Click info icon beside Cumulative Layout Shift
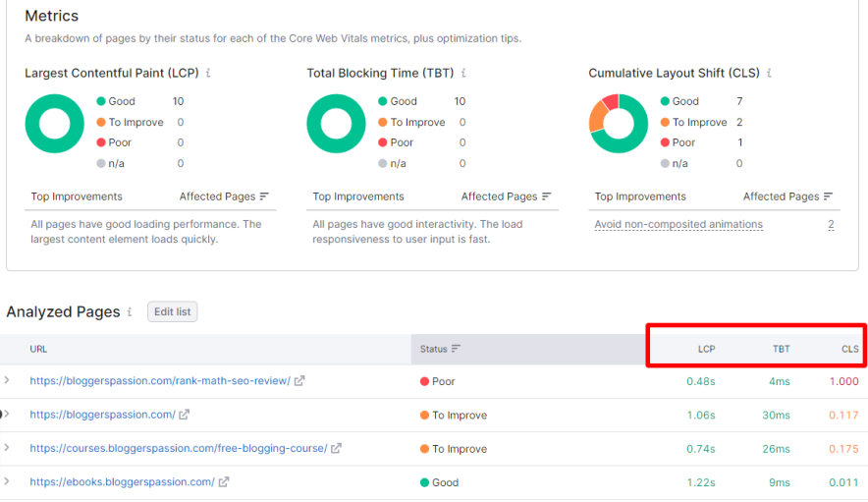The height and width of the screenshot is (502, 868). (769, 74)
